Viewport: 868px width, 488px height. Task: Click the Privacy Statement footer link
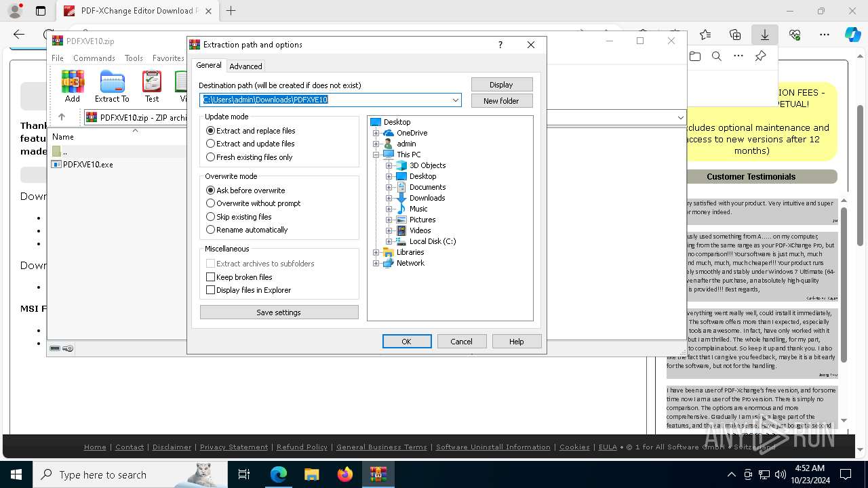(x=234, y=447)
